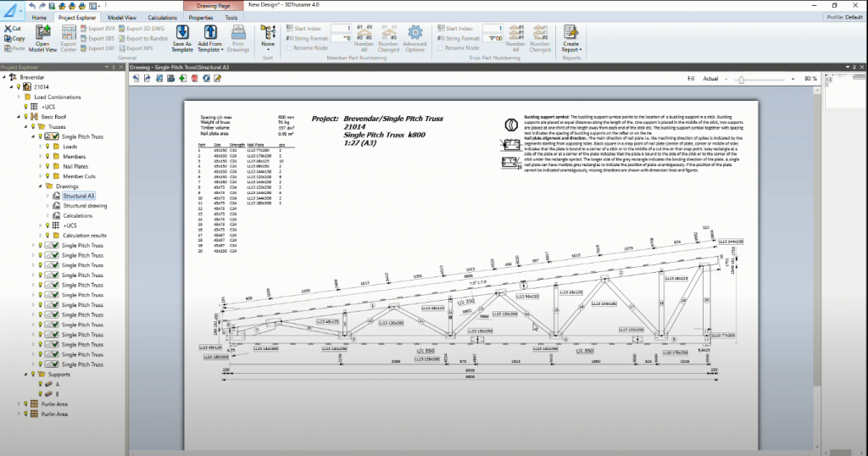Click the Save As Template icon
The image size is (868, 456).
click(x=181, y=33)
